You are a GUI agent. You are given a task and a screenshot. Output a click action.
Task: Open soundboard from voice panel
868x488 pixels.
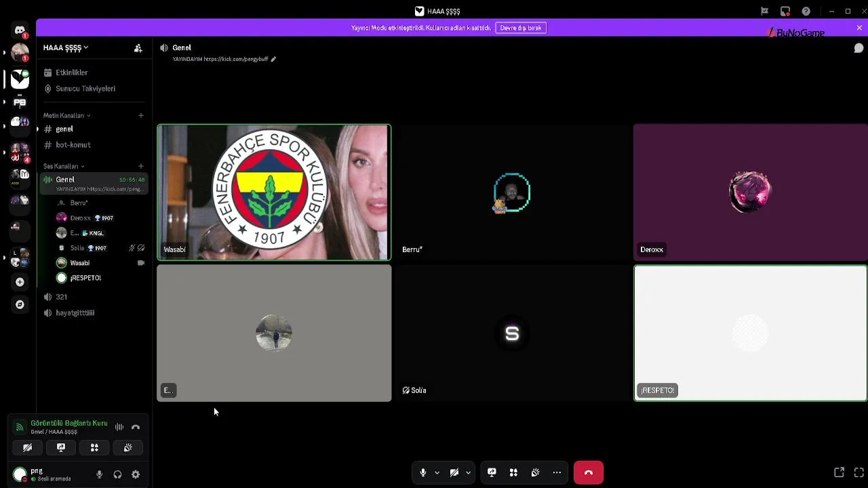(x=127, y=447)
